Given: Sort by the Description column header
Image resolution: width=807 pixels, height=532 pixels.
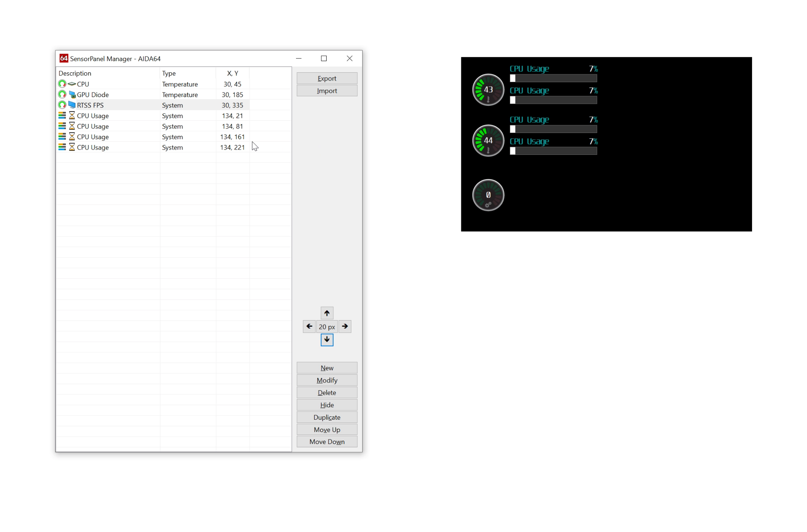Looking at the screenshot, I should (108, 73).
